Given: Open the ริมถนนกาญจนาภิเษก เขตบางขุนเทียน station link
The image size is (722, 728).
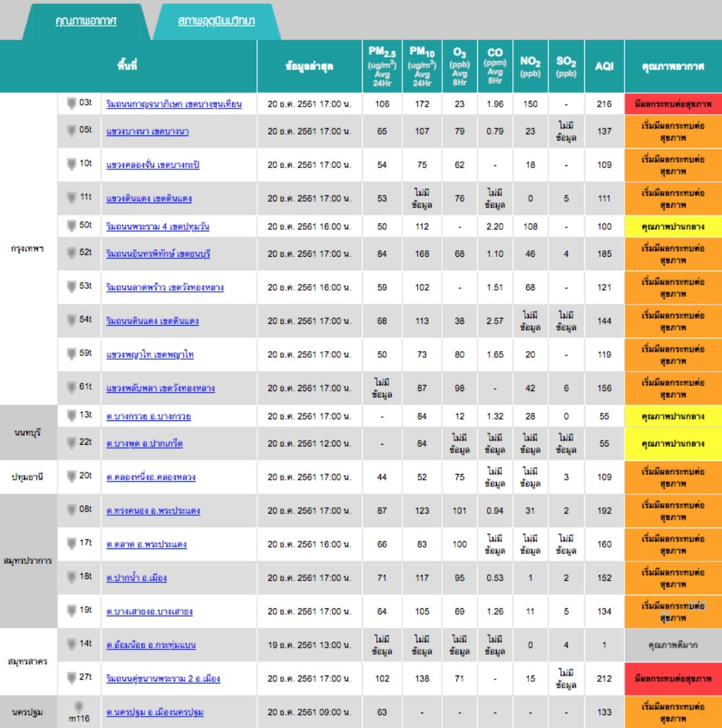Looking at the screenshot, I should 174,104.
